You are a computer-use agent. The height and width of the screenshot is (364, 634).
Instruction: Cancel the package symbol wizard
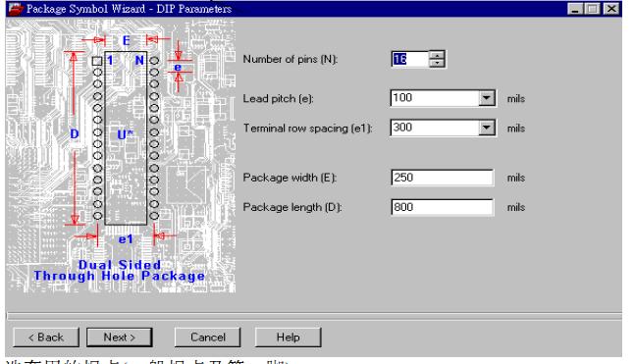pyautogui.click(x=207, y=338)
